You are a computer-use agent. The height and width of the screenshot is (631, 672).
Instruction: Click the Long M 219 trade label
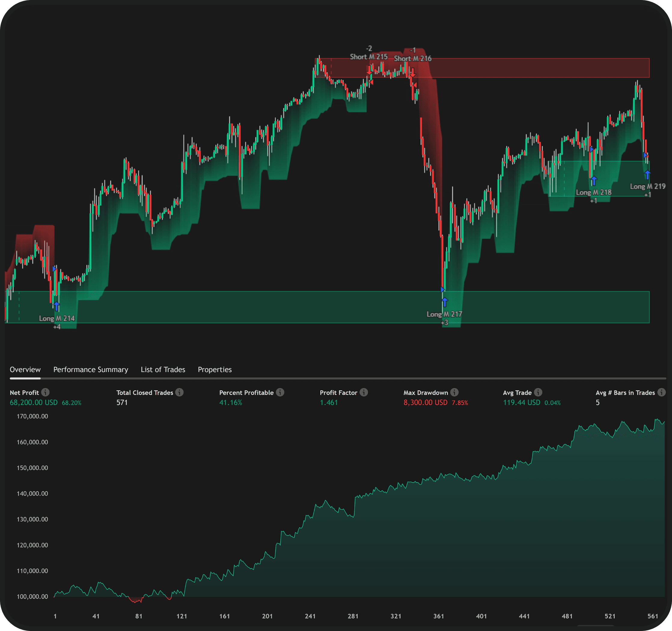648,186
